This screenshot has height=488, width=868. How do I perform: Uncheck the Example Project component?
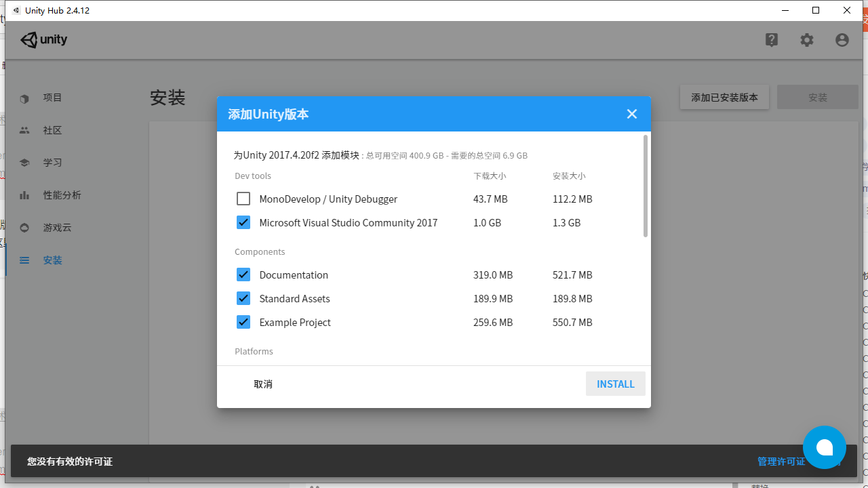click(x=243, y=321)
